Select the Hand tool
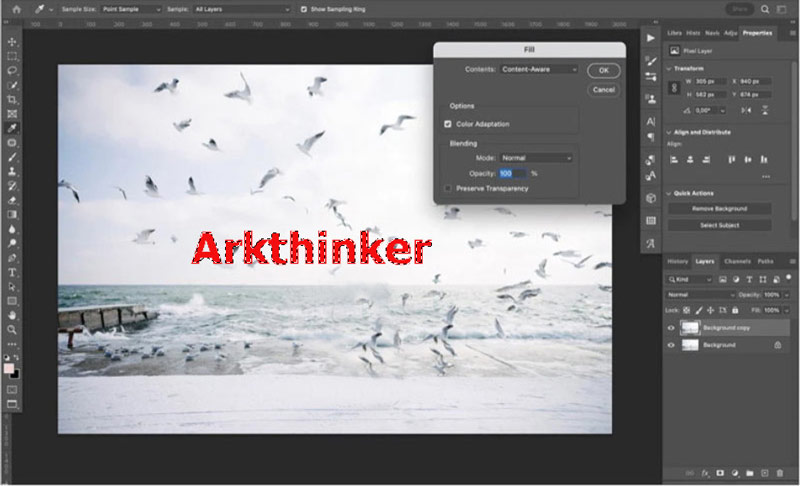 (12, 315)
